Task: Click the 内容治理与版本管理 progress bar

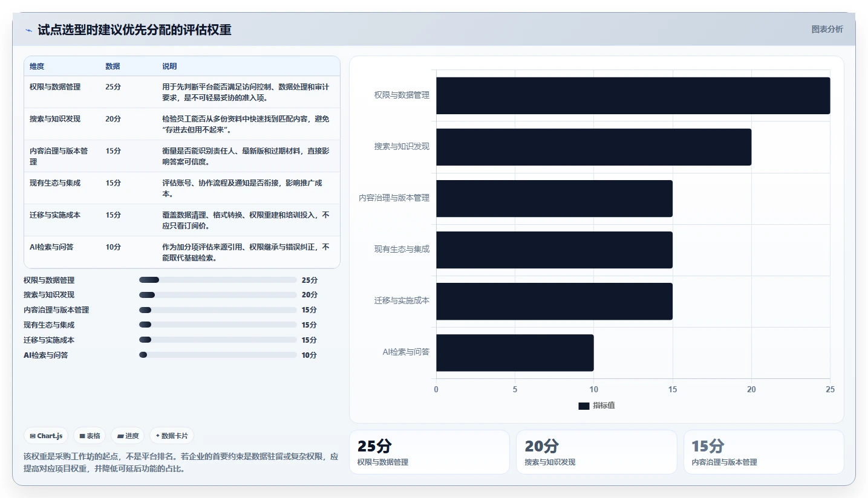Action: 218,310
